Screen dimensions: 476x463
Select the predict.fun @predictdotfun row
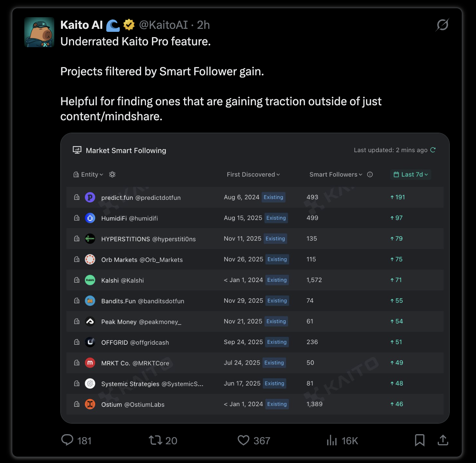tap(255, 197)
